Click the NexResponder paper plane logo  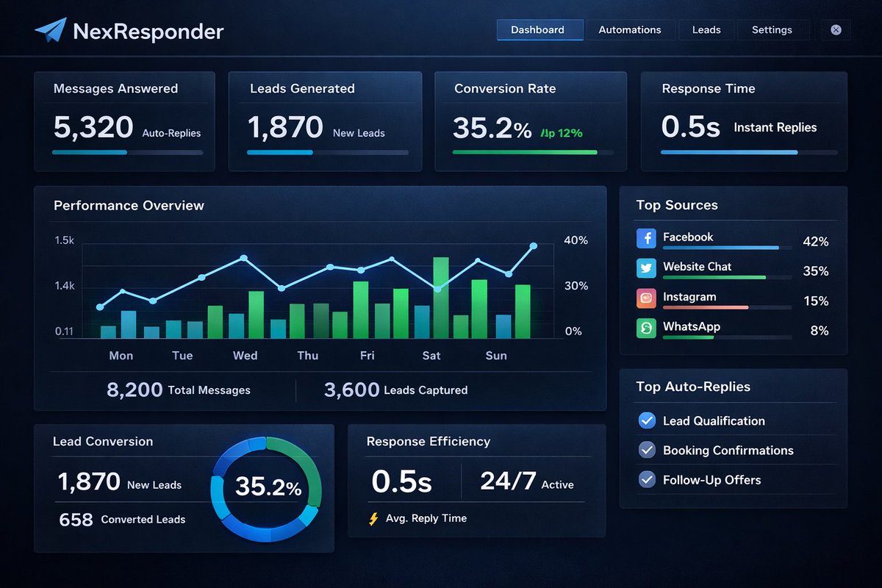click(50, 30)
